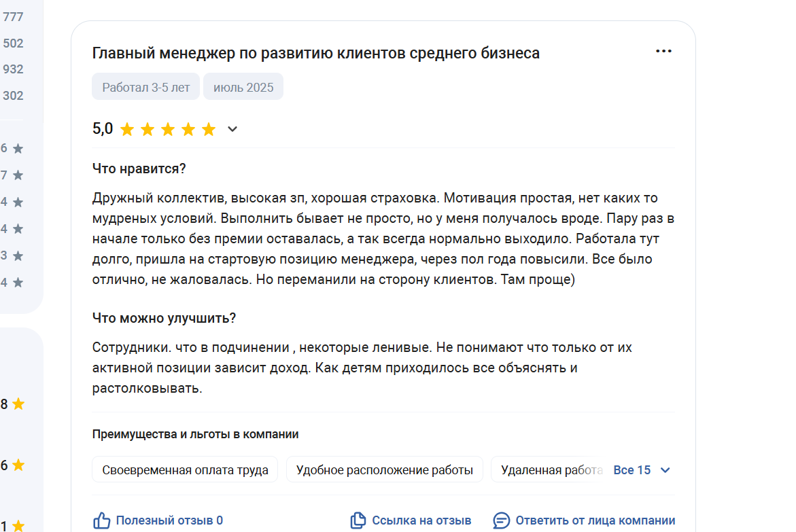Click Своевременная оплата труда benefit chip
This screenshot has width=796, height=532.
185,469
